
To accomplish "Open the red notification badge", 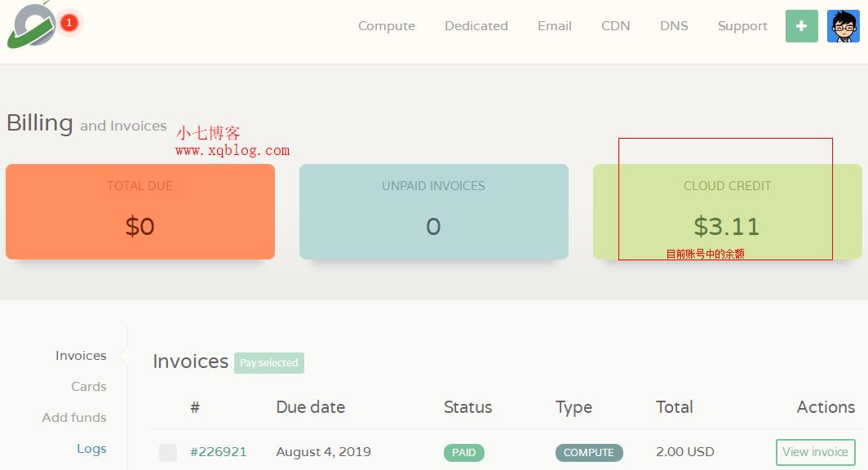I will [69, 23].
